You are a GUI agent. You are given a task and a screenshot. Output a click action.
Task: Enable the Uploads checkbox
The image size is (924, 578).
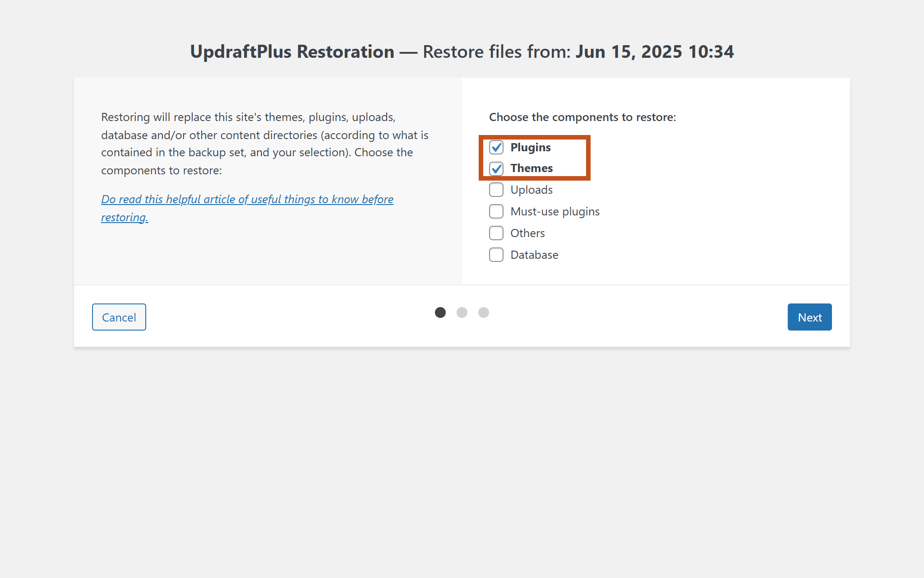click(x=496, y=190)
